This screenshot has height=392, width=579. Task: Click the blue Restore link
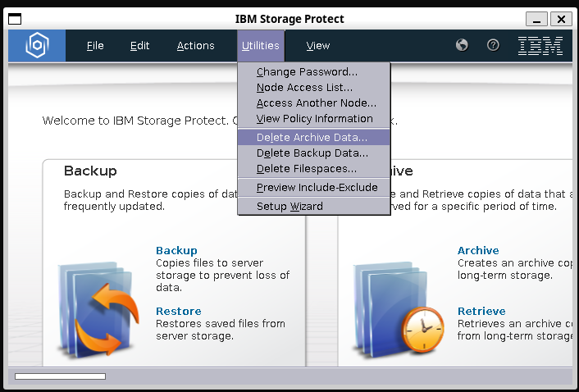179,311
